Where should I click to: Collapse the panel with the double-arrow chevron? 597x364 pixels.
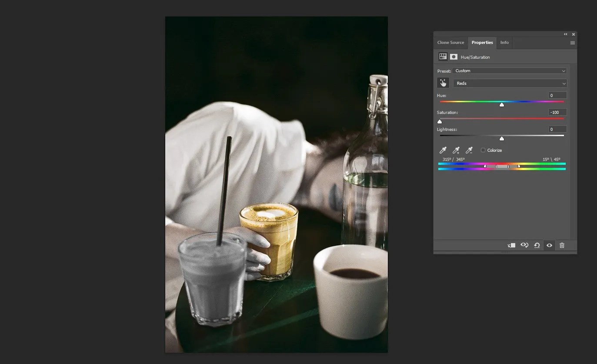565,34
